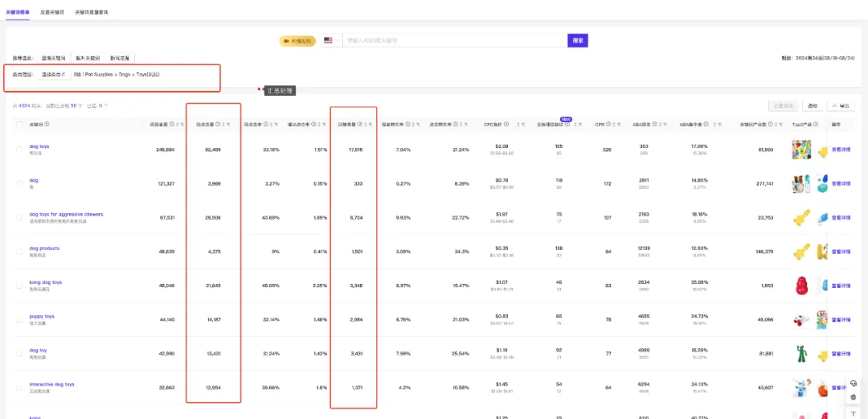Click the export icon on 导出 button

click(x=834, y=105)
